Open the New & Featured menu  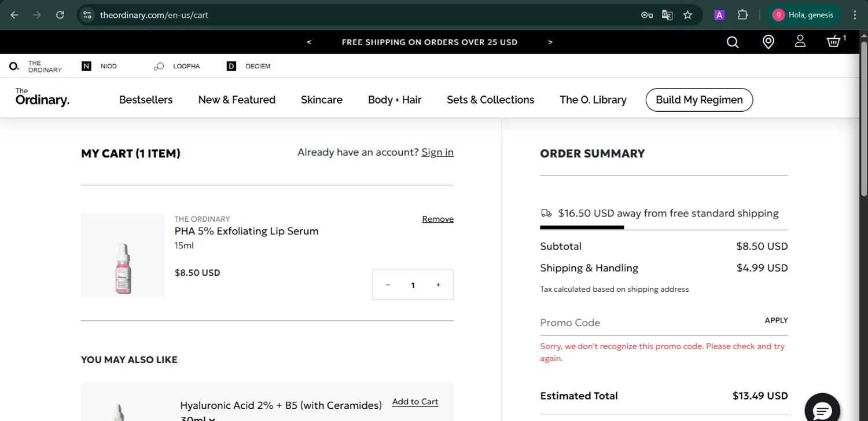(x=237, y=100)
